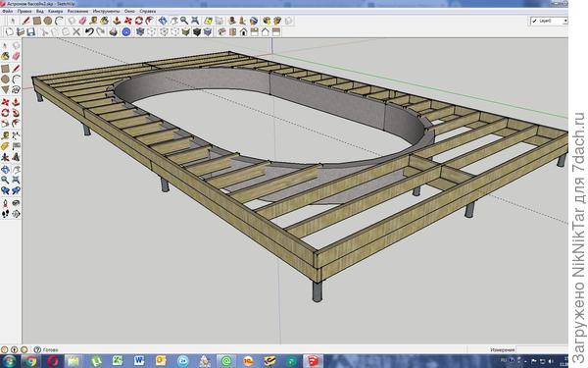Activate the Scale tool in left palette
This screenshot has height=368, width=588.
5,124
